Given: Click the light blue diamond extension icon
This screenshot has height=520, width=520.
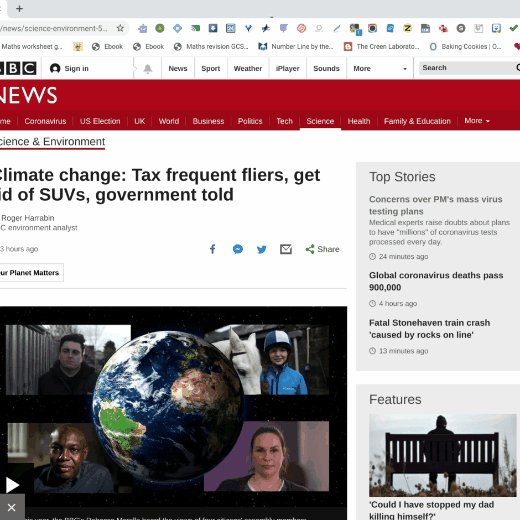Looking at the screenshot, I should click(177, 28).
